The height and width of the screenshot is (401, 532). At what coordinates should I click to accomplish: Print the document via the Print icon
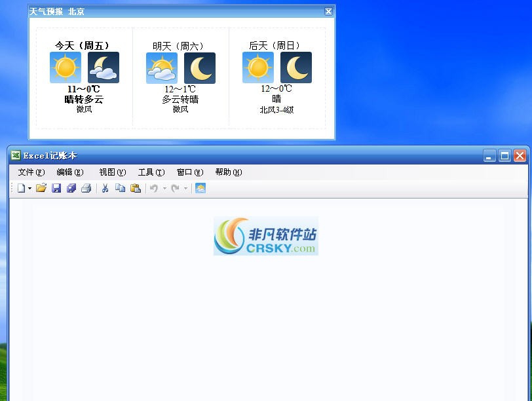(x=87, y=188)
